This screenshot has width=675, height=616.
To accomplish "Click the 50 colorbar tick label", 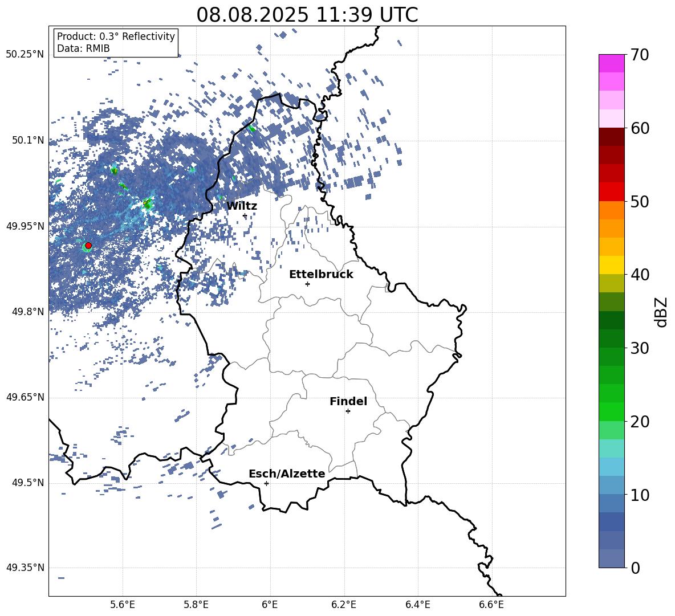I will (640, 201).
